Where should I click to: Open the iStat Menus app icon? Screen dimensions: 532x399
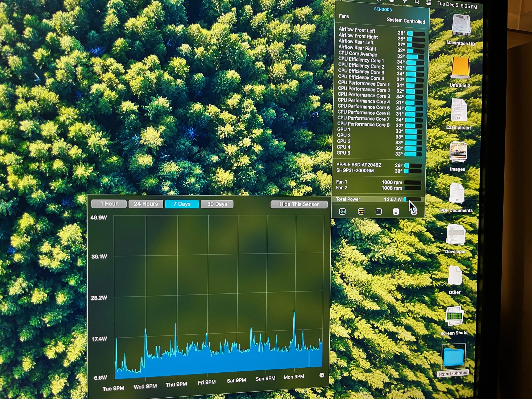414,211
